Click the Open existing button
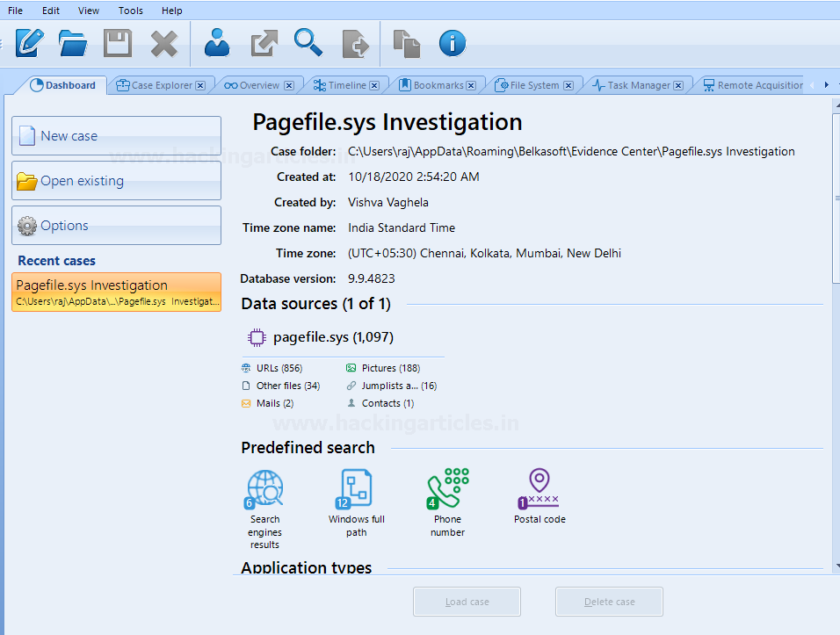This screenshot has height=635, width=840. pos(116,181)
